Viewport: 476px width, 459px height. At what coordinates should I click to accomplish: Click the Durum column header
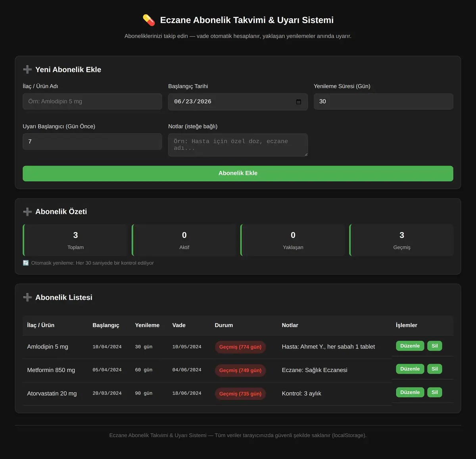(x=224, y=325)
